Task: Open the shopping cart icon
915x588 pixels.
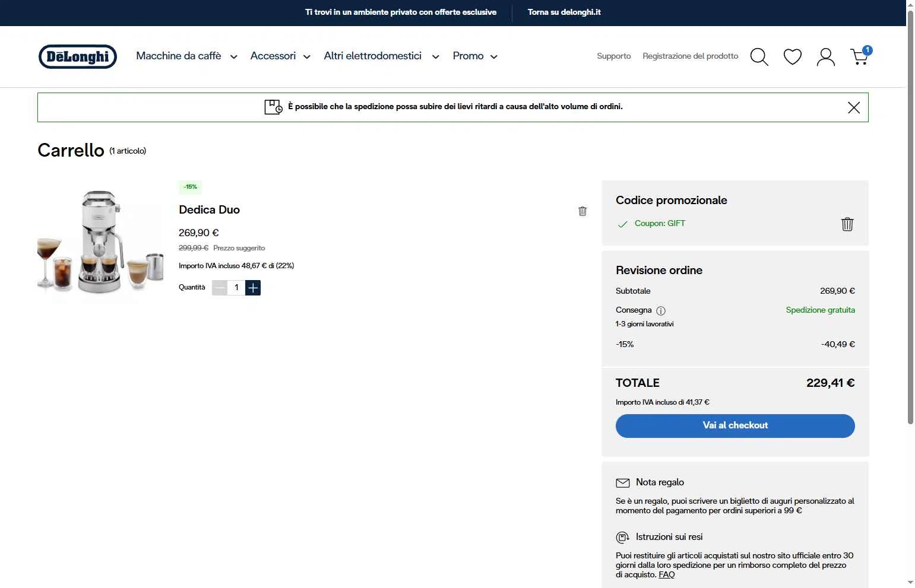Action: pos(860,56)
